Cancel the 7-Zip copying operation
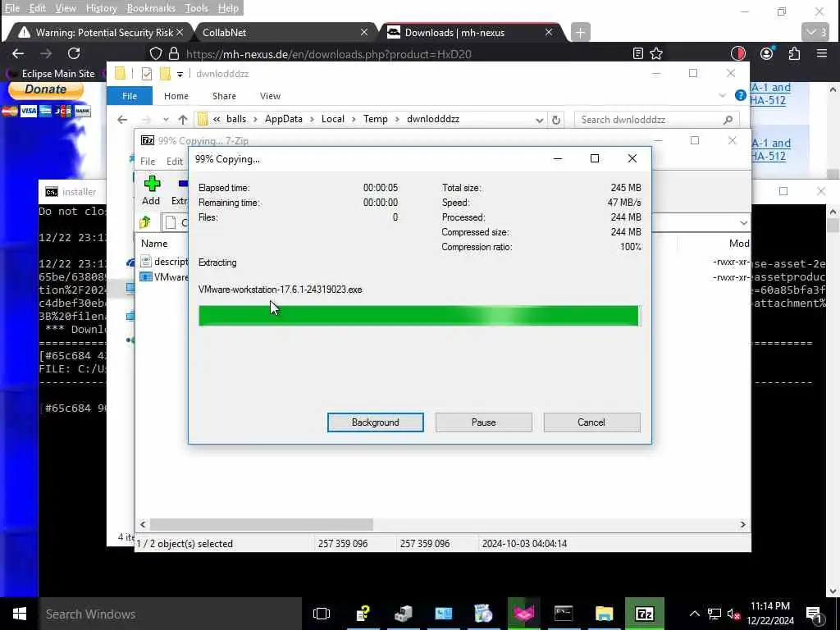The width and height of the screenshot is (840, 630). [591, 422]
